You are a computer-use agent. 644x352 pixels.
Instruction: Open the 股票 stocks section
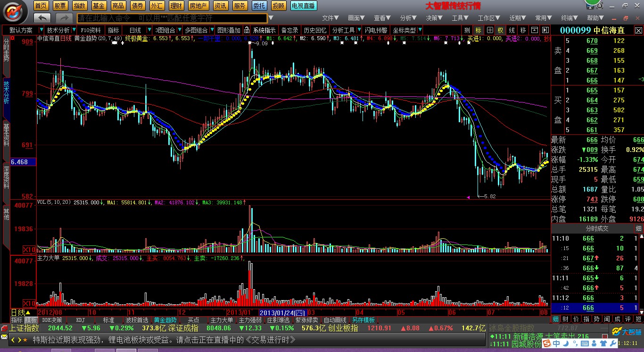pyautogui.click(x=60, y=6)
